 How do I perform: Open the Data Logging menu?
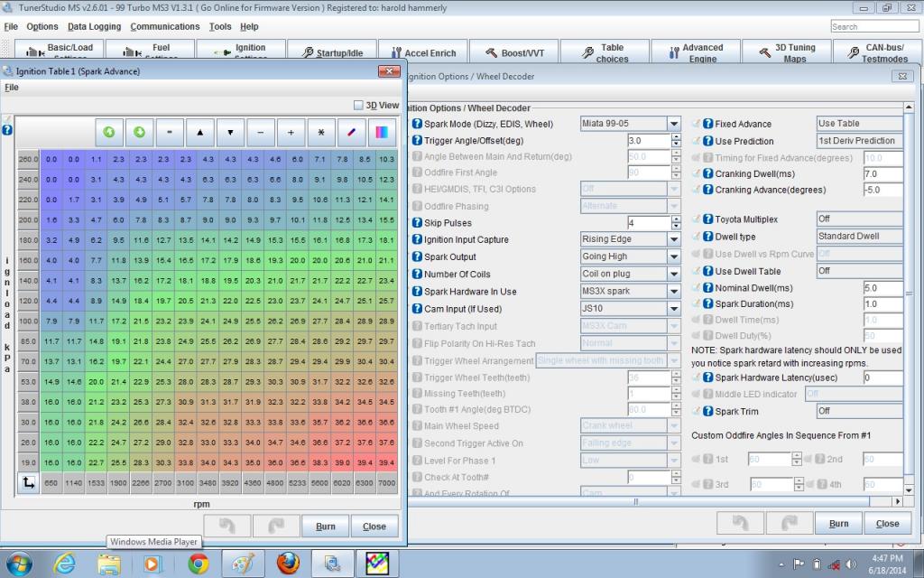94,27
